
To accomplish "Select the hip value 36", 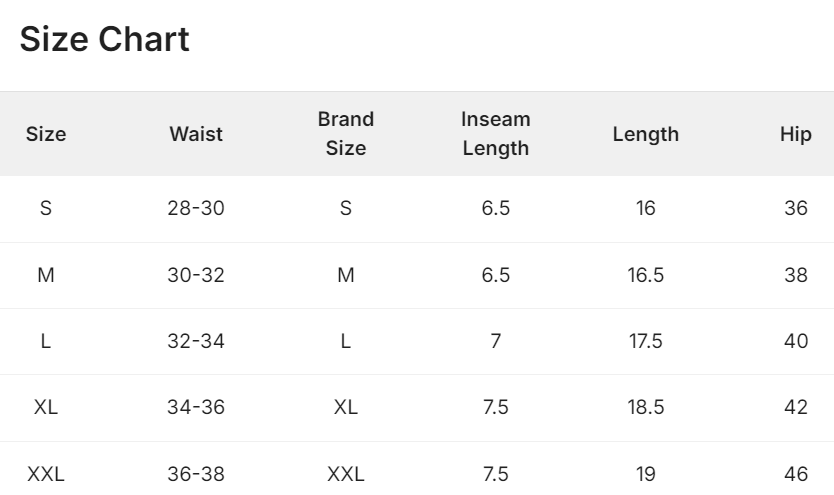I will click(796, 209).
